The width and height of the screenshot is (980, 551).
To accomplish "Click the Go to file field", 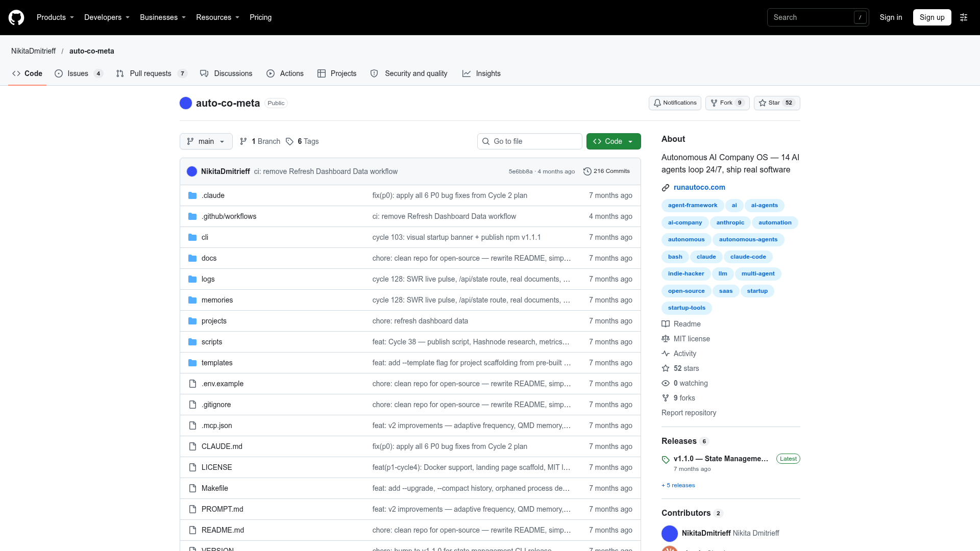I will click(530, 141).
